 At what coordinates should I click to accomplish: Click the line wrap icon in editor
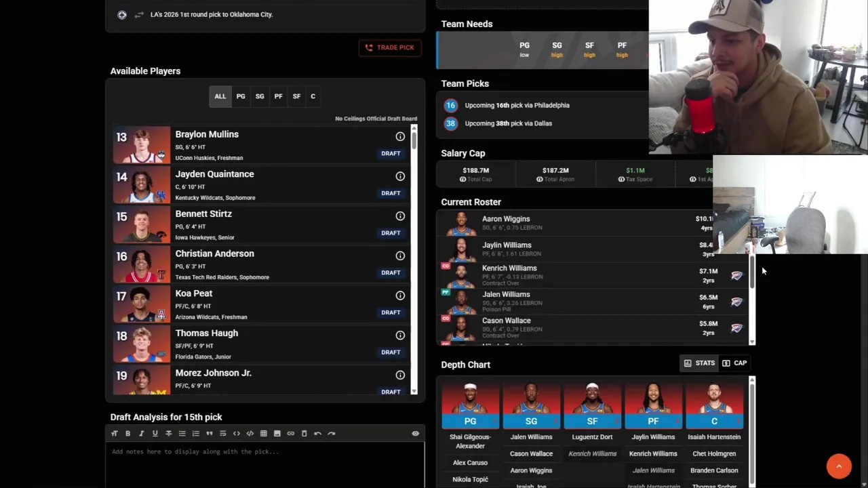222,433
